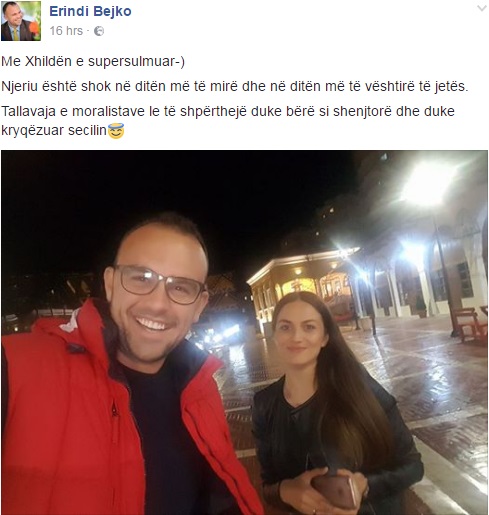Screen dimensions: 489x515
Task: Click the bright street lamp glare in the photo
Action: coord(428,185)
